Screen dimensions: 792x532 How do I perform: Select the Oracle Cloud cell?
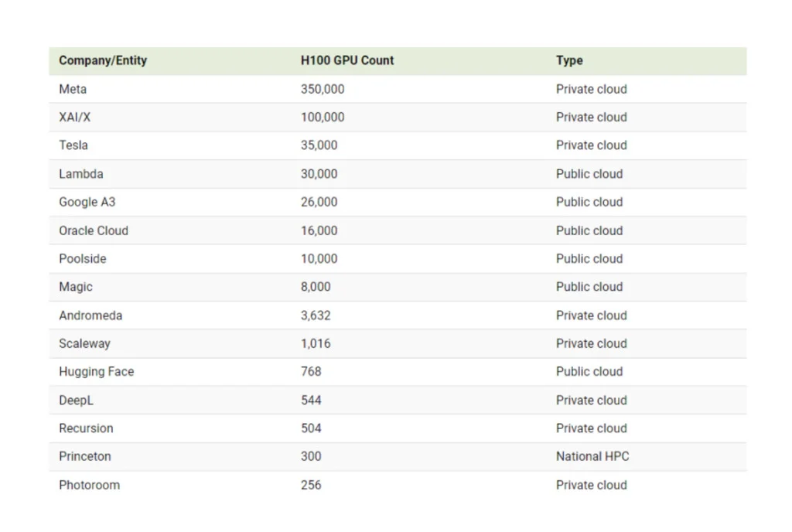tap(94, 230)
